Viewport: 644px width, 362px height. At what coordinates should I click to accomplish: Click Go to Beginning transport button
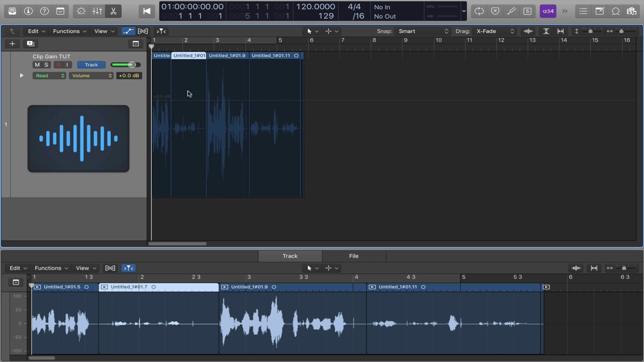(146, 11)
